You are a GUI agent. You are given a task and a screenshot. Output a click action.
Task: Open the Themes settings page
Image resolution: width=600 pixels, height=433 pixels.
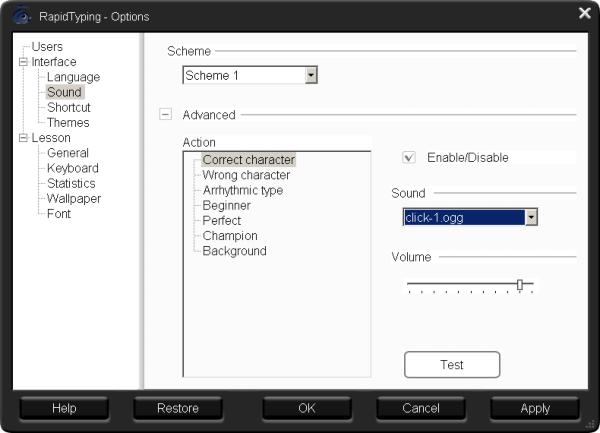[68, 123]
